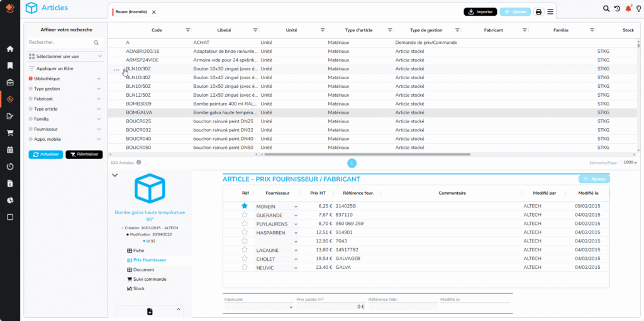Click the notification bell icon
644x321 pixels.
coord(628,9)
